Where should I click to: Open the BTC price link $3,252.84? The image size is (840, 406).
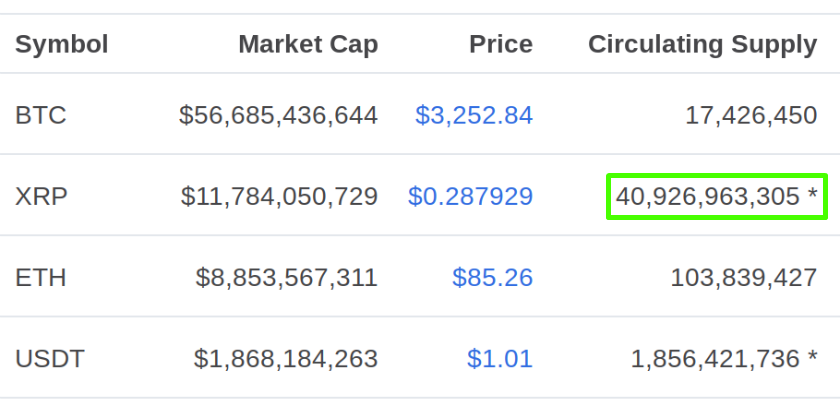(x=474, y=115)
